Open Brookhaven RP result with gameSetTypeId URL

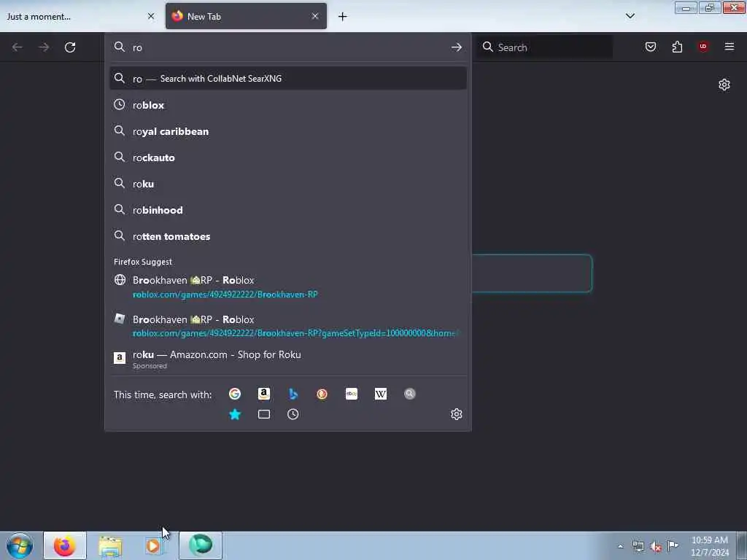tap(287, 326)
